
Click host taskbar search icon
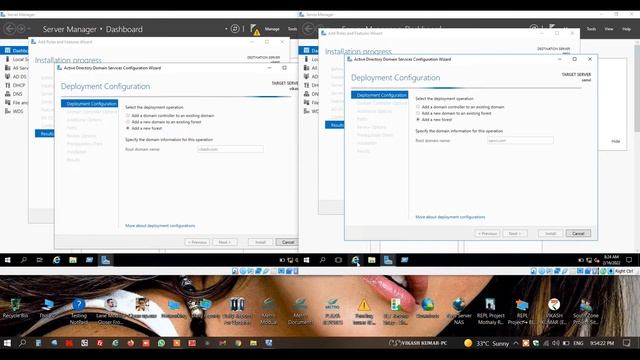pos(22,343)
